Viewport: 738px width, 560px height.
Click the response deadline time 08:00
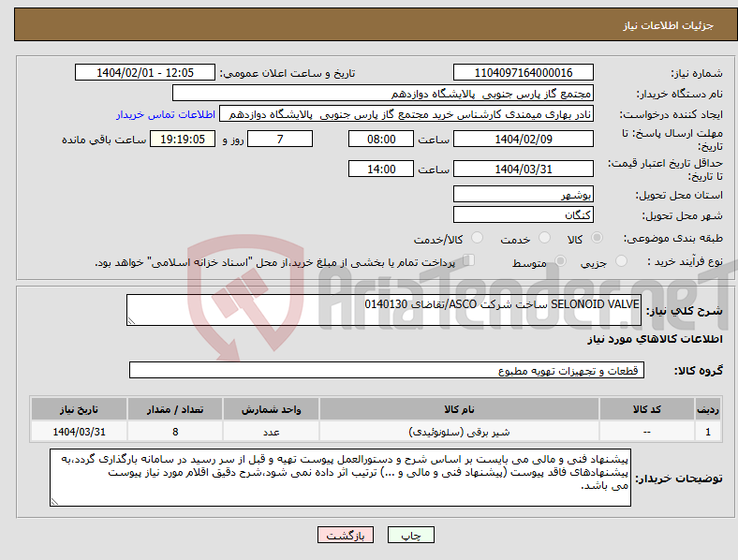[381, 139]
